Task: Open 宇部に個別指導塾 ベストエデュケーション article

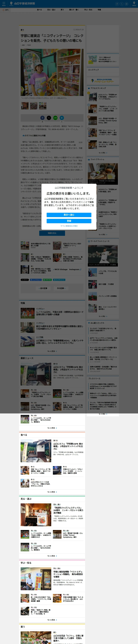Action: (x=68, y=574)
